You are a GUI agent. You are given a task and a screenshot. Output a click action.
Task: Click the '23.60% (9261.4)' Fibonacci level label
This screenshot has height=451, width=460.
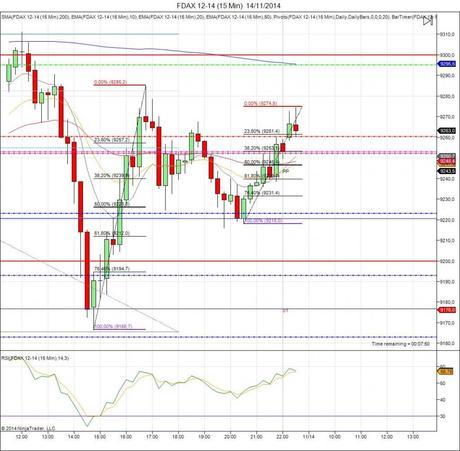pos(261,131)
